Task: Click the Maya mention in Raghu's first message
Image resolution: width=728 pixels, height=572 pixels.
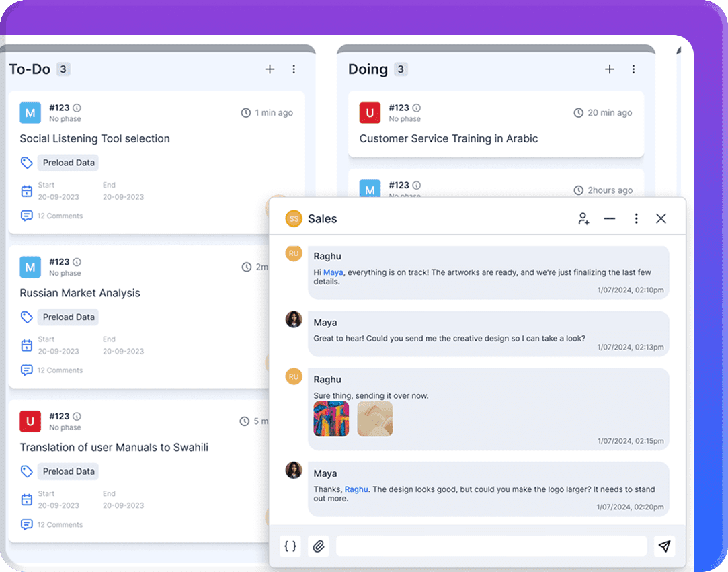Action: click(x=333, y=272)
